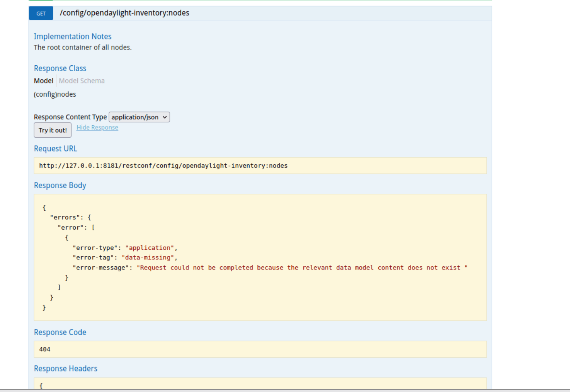Screen dimensions: 570x392
Task: Click the Implementation Notes heading
Action: pyautogui.click(x=73, y=36)
